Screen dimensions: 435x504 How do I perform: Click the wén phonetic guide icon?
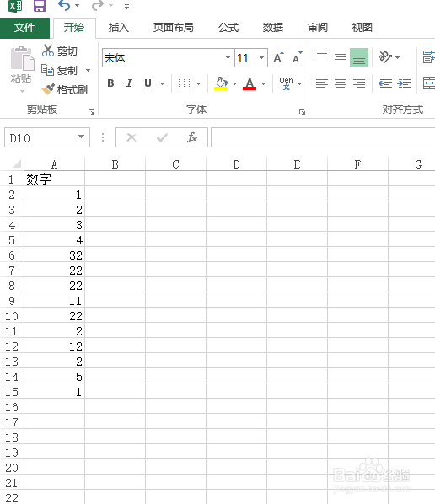tap(286, 83)
